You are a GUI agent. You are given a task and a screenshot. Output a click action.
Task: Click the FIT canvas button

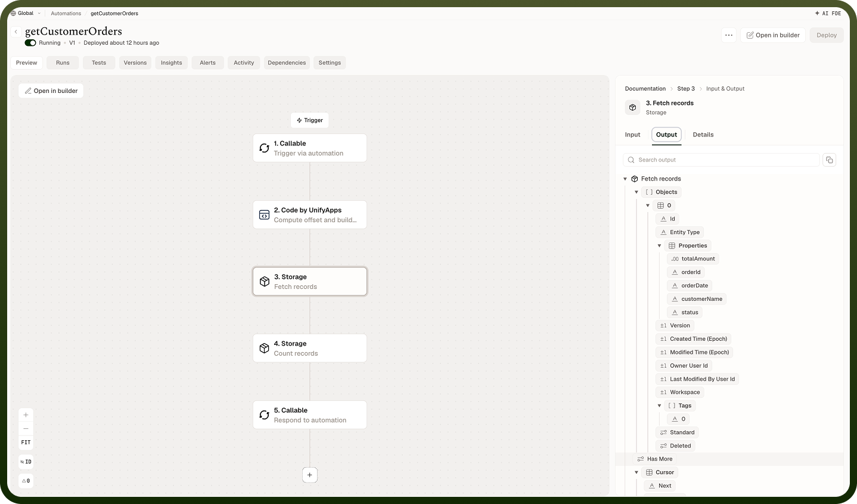(x=26, y=443)
